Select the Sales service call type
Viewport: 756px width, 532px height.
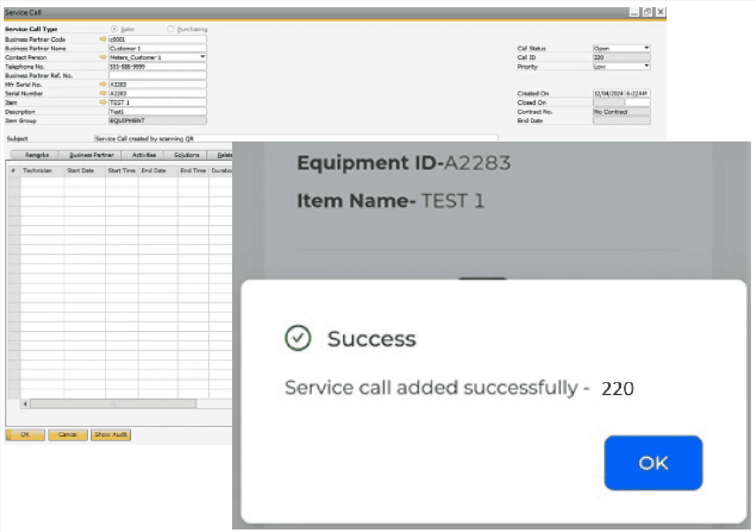click(114, 29)
